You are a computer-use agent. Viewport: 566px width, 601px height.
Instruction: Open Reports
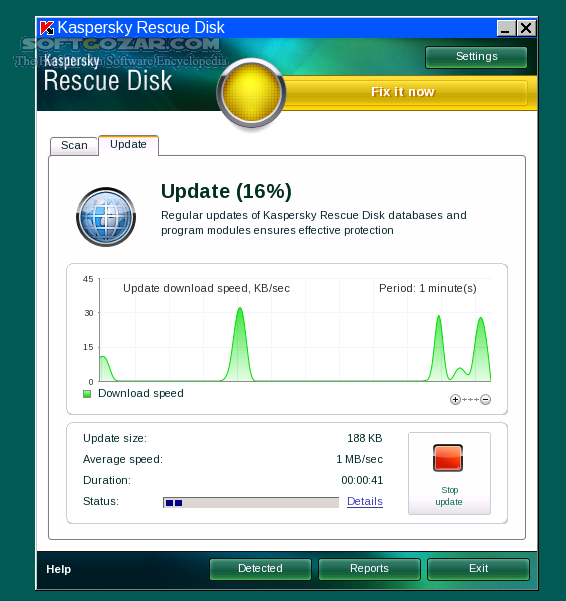(369, 569)
